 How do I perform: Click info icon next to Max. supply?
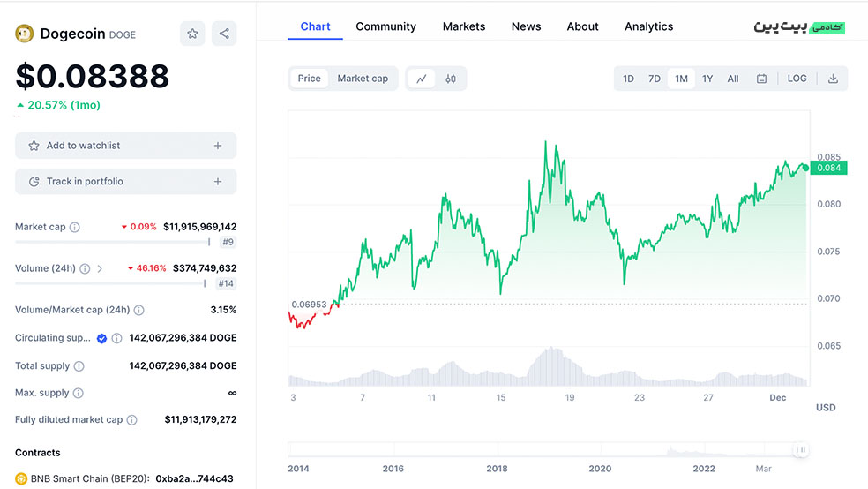pyautogui.click(x=78, y=394)
